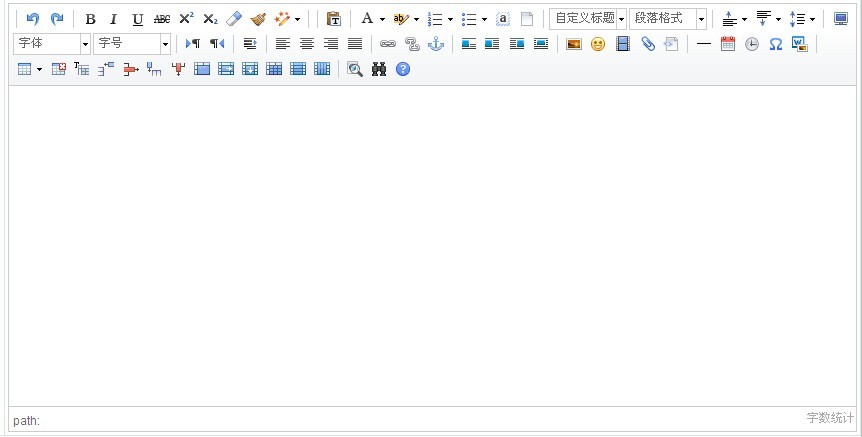862x437 pixels.
Task: Set image float to right
Action: 517,44
